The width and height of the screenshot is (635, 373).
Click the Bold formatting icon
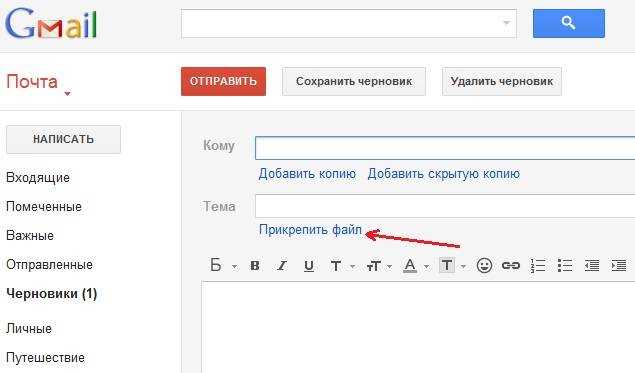coord(255,266)
